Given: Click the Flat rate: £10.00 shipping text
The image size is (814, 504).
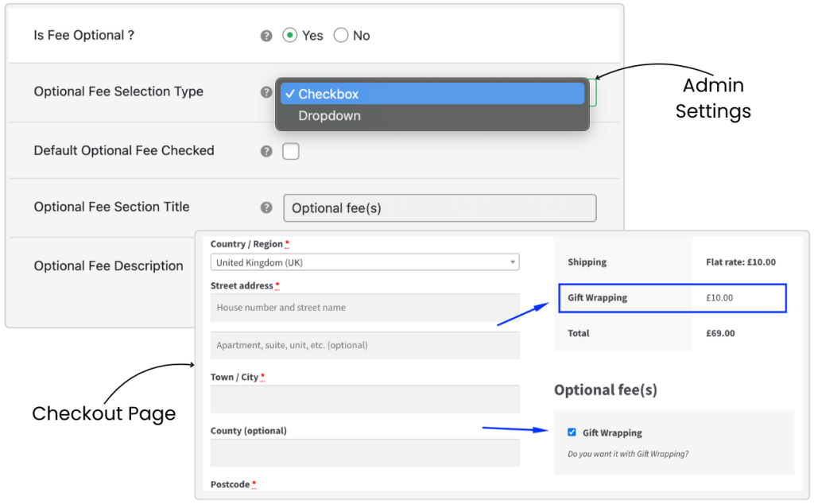Looking at the screenshot, I should (x=741, y=262).
